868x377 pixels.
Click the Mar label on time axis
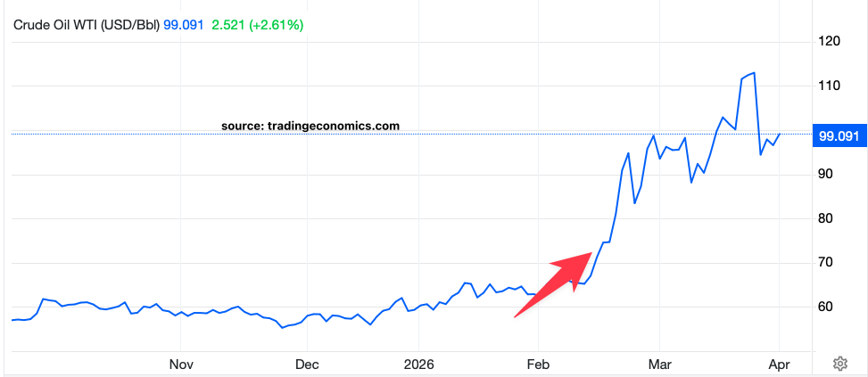tap(658, 364)
